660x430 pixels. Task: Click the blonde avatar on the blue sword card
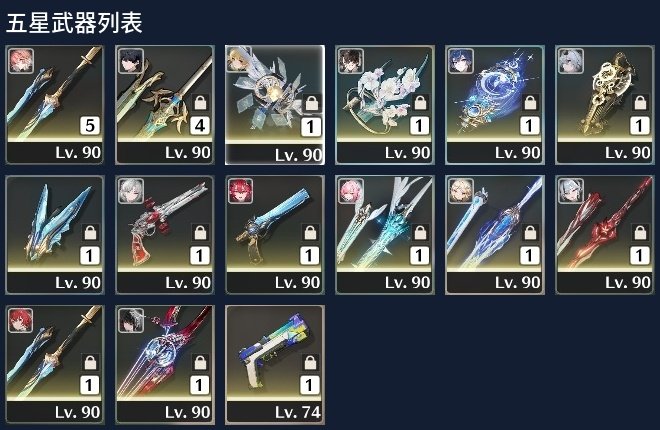(461, 191)
